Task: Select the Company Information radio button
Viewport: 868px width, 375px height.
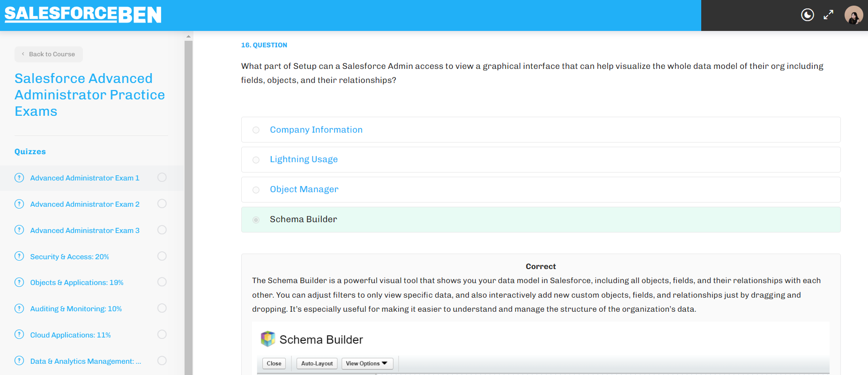Action: 256,130
